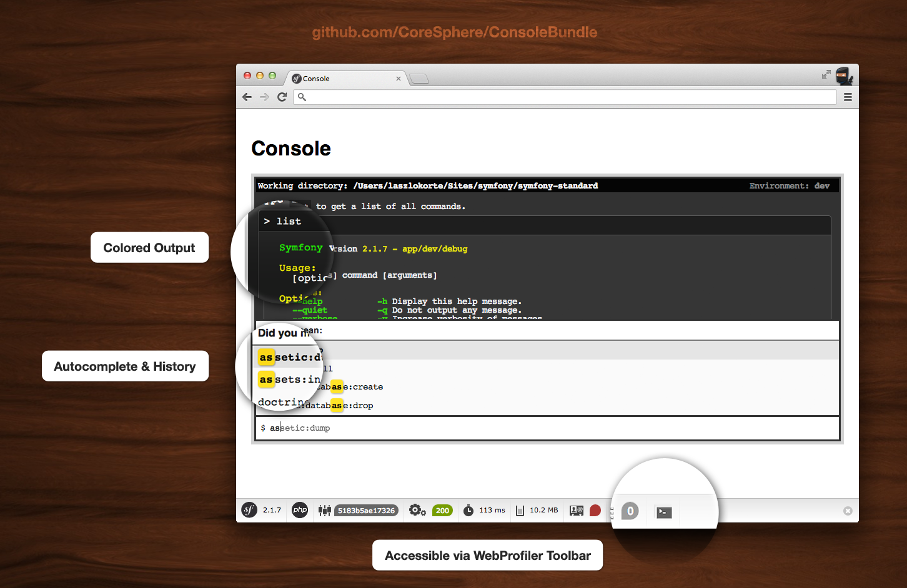Select the assets:install suggestion

547,369
